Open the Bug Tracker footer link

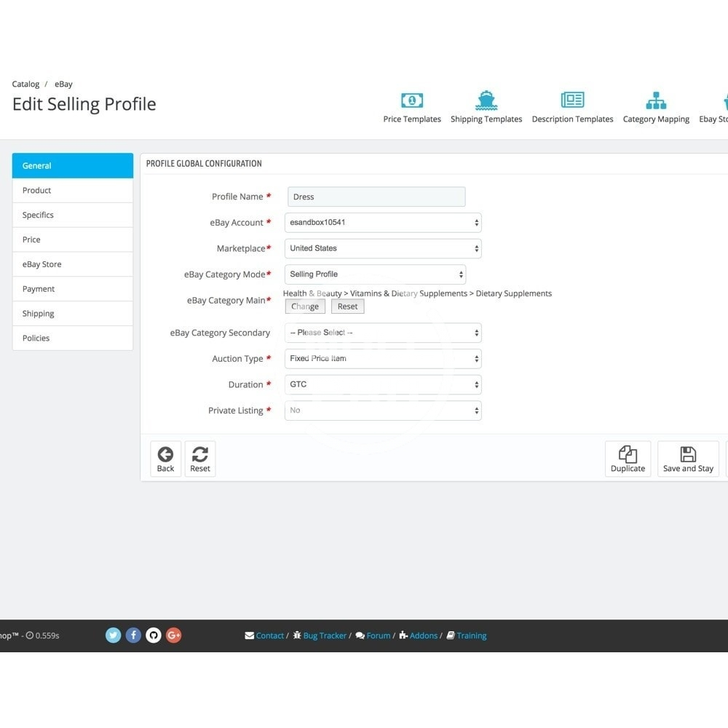pos(325,636)
